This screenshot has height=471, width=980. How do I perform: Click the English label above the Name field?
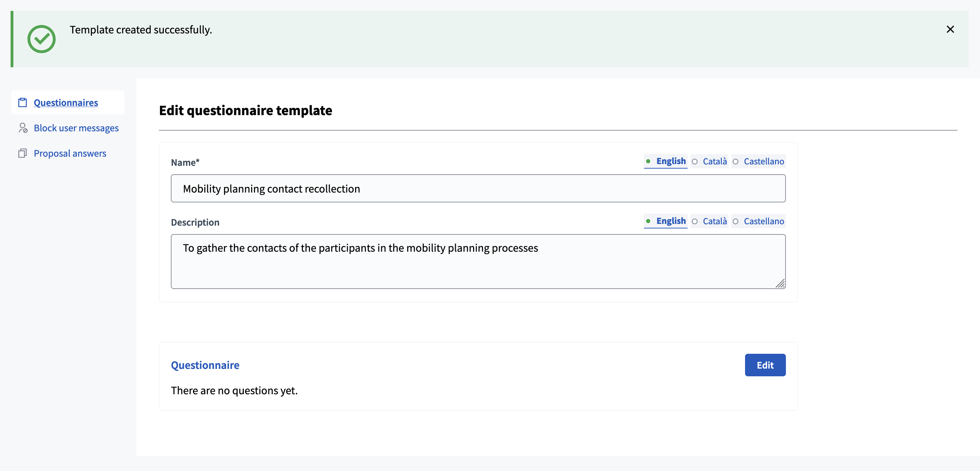click(671, 161)
